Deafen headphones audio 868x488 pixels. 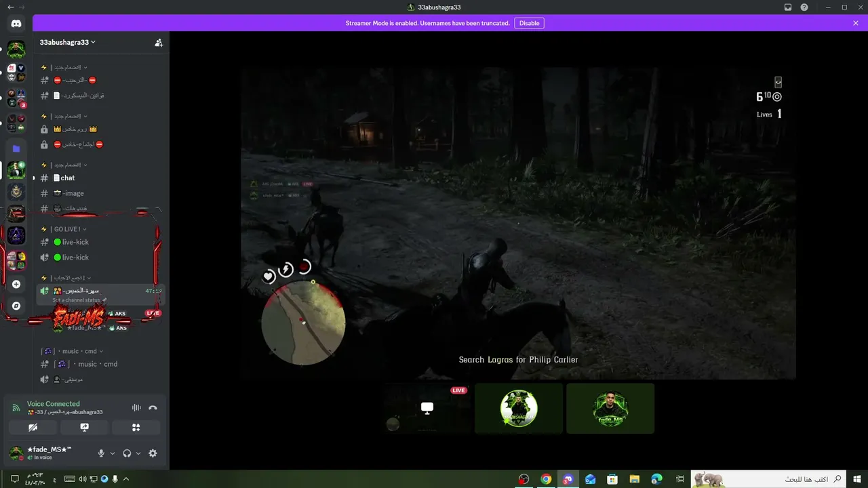pyautogui.click(x=127, y=453)
